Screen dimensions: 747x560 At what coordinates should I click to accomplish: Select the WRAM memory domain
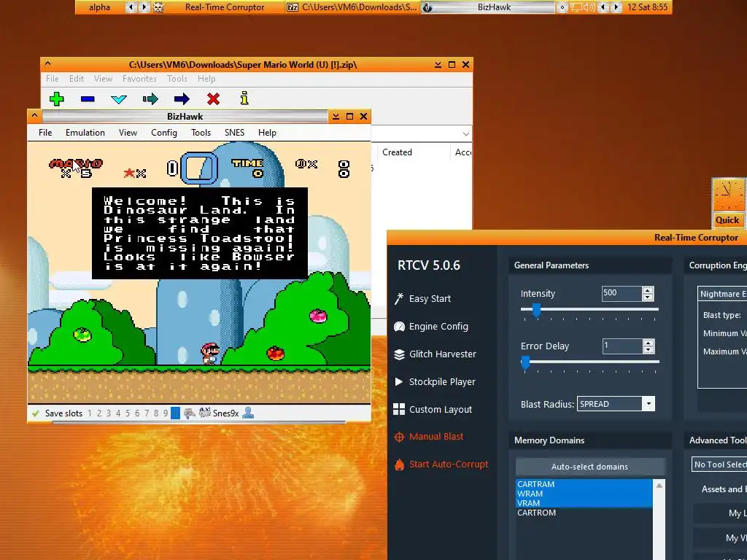tap(584, 494)
